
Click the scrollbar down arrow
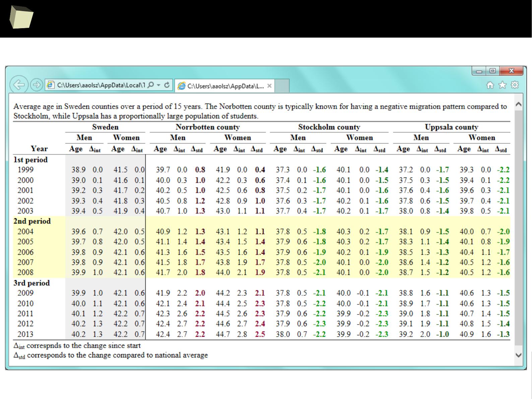518,355
